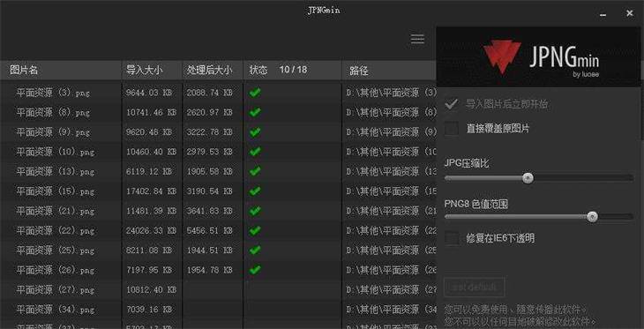The image size is (644, 329).
Task: Click the PNG8 色值范围 slider handle
Action: (x=592, y=216)
